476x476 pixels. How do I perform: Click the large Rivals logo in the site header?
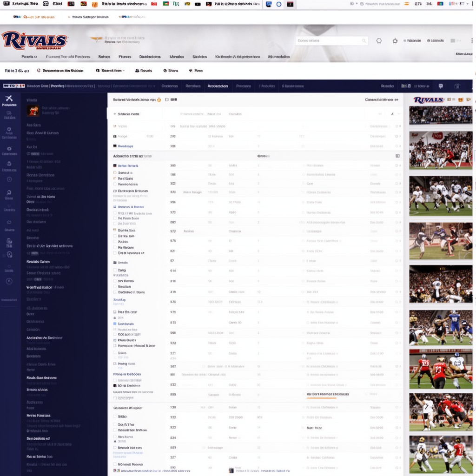[34, 40]
